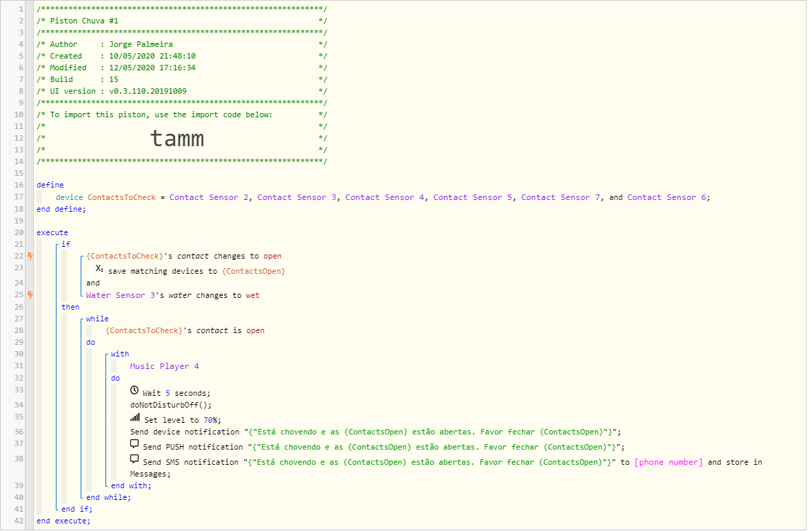The image size is (812, 531).
Task: Click the 'execute' keyword
Action: [52, 232]
